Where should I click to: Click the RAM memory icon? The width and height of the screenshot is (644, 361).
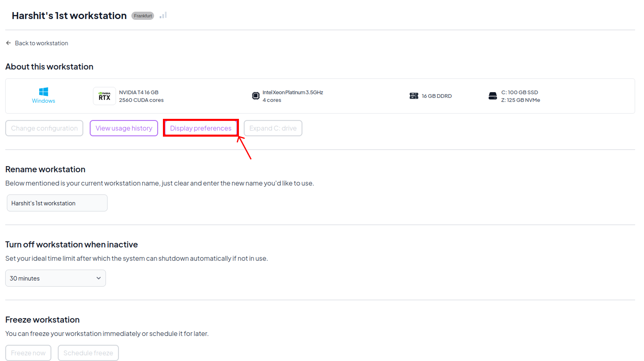[414, 96]
